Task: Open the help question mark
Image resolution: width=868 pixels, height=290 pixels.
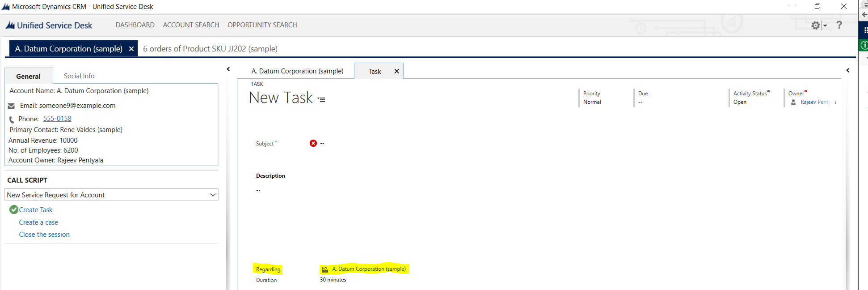Action: point(839,25)
